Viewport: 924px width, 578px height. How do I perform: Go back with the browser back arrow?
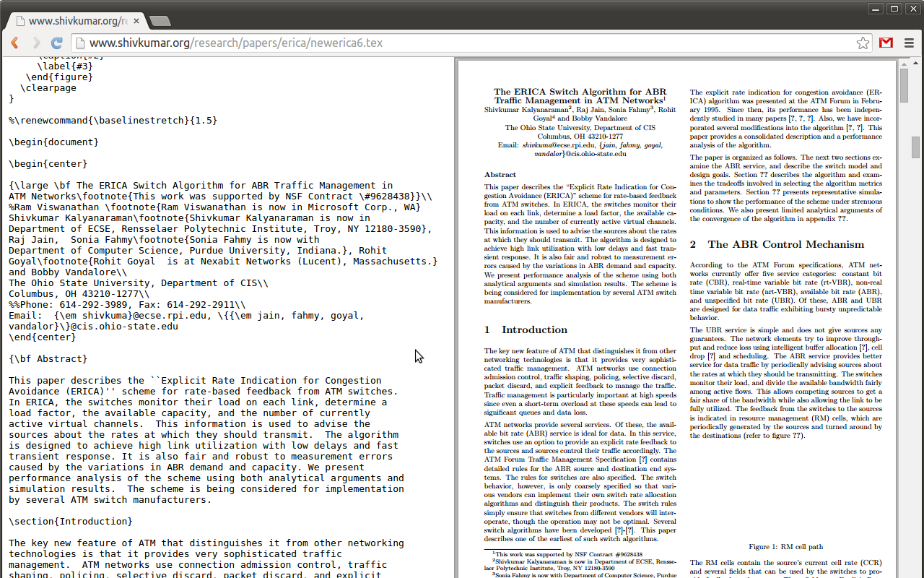(x=14, y=43)
